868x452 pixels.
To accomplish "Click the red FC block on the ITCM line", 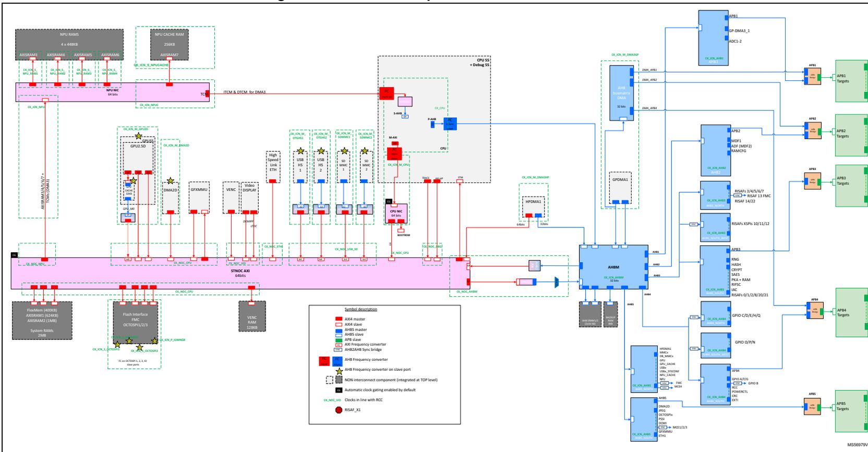I will [x=385, y=93].
